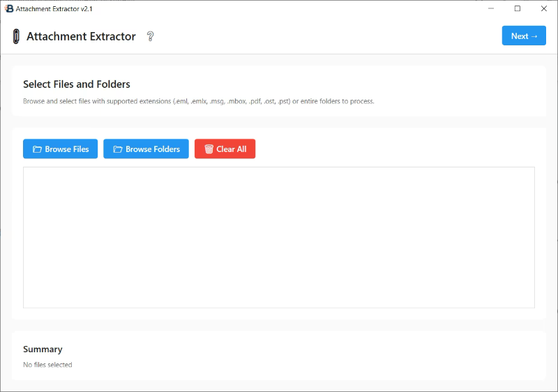This screenshot has height=392, width=558.
Task: Minimize the Attachment Extractor window
Action: pyautogui.click(x=490, y=8)
